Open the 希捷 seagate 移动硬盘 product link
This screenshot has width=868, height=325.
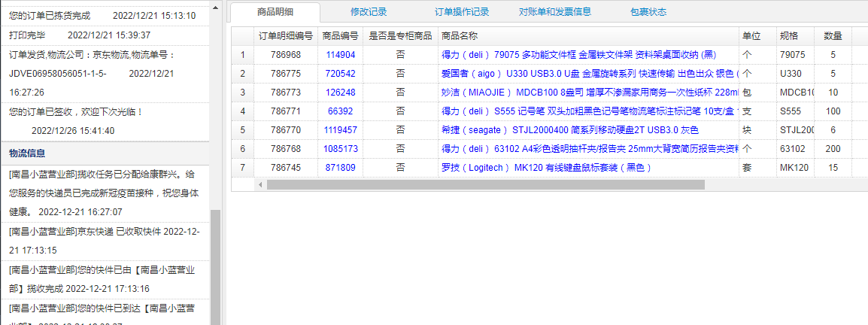point(569,130)
